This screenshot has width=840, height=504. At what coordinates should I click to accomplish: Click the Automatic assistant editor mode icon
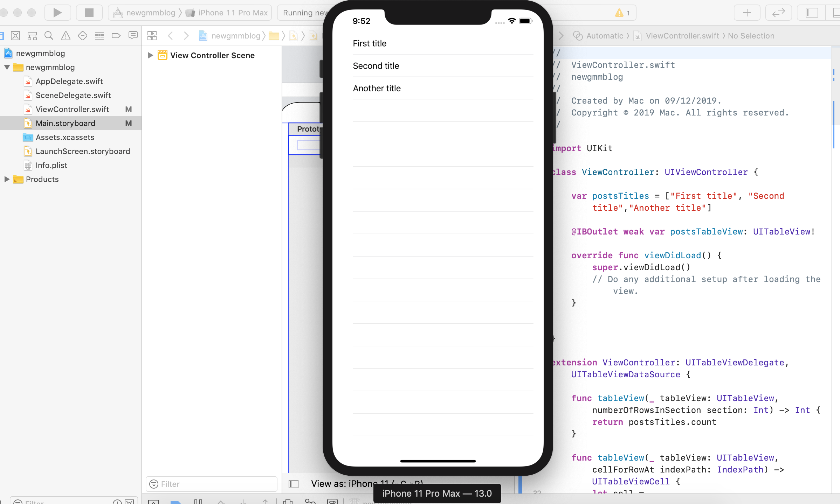click(x=578, y=36)
